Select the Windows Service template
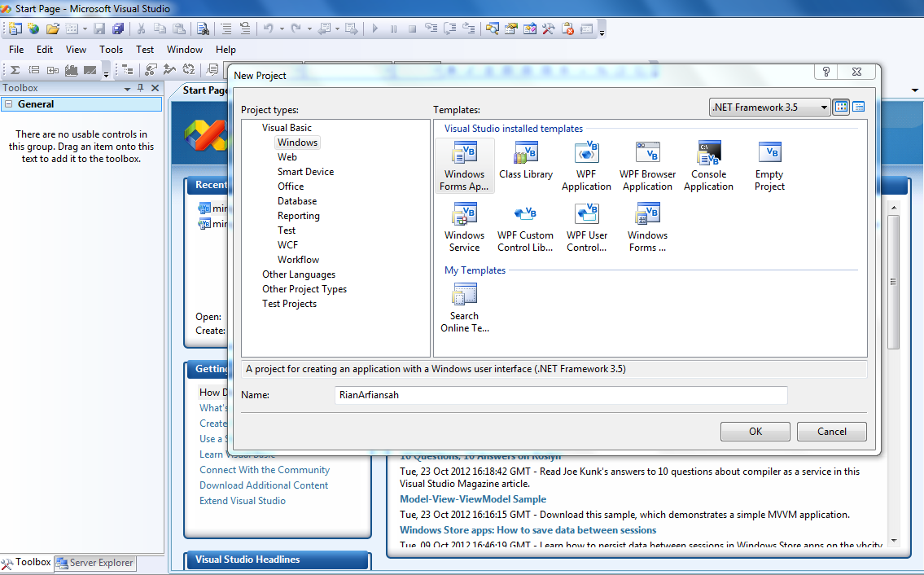This screenshot has width=924, height=575. click(x=464, y=228)
